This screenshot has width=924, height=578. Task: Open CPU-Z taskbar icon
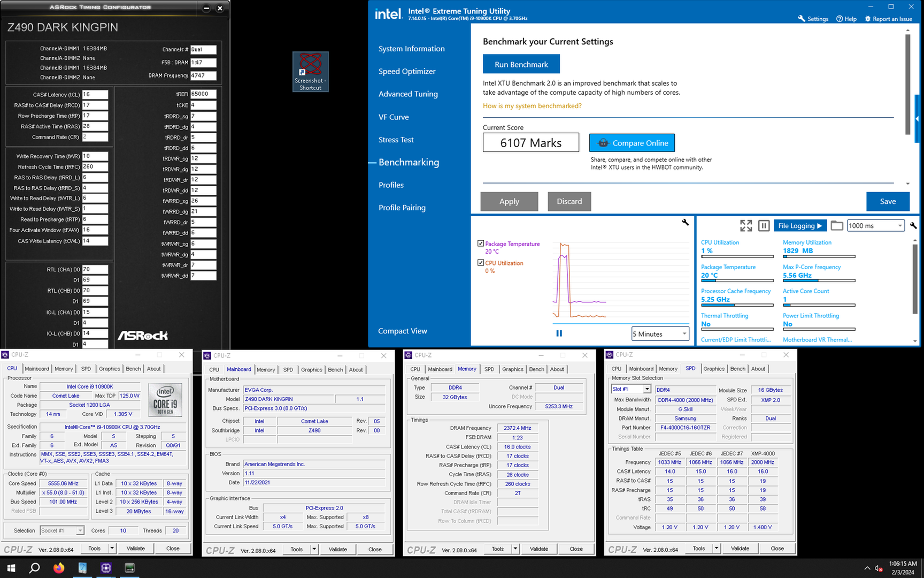106,568
